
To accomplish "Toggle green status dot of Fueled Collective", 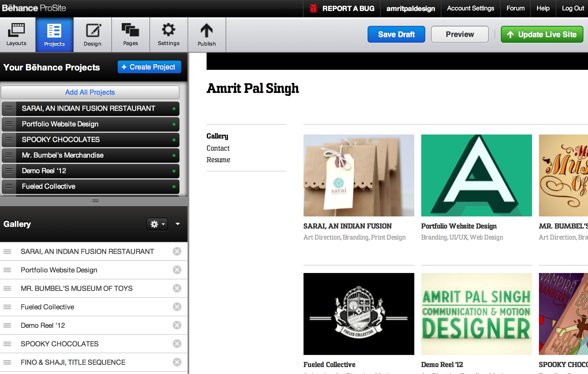I will click(x=174, y=187).
